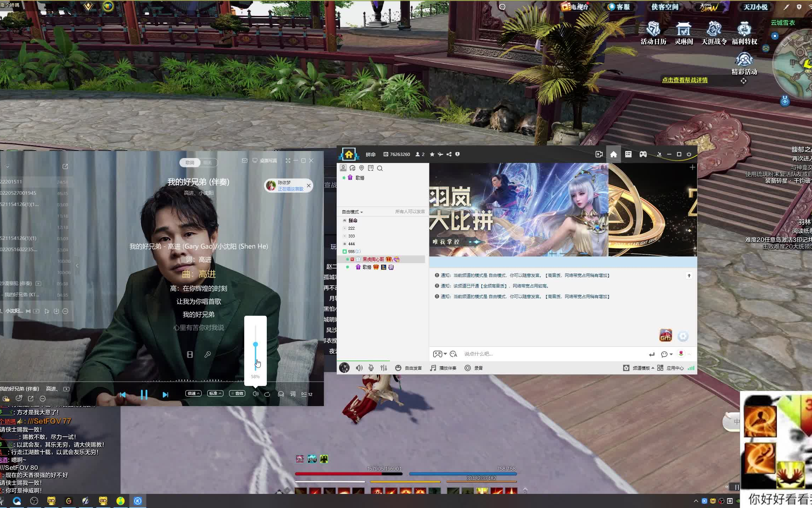Open the video broadcast icon in the channel header

coord(599,154)
